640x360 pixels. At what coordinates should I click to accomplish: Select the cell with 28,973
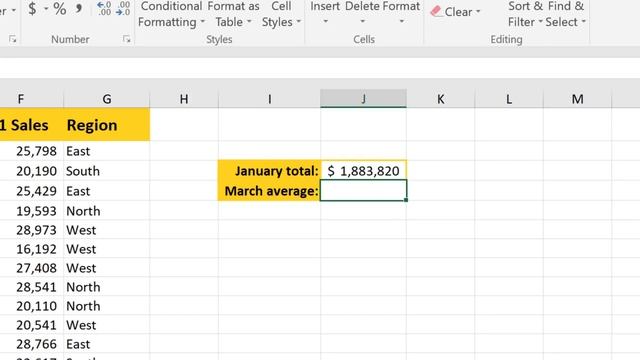(32, 230)
